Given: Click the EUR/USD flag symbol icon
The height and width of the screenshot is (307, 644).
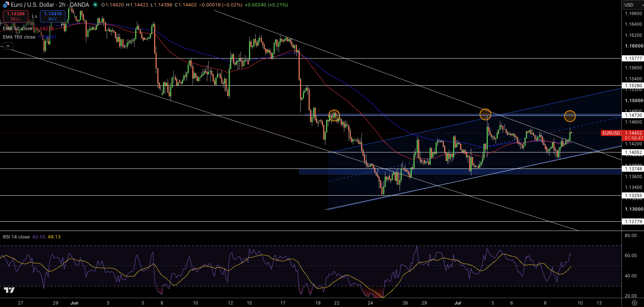Looking at the screenshot, I should pyautogui.click(x=6, y=5).
